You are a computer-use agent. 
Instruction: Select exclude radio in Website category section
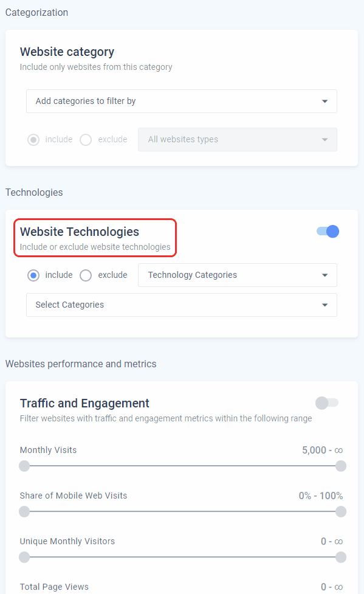click(85, 139)
